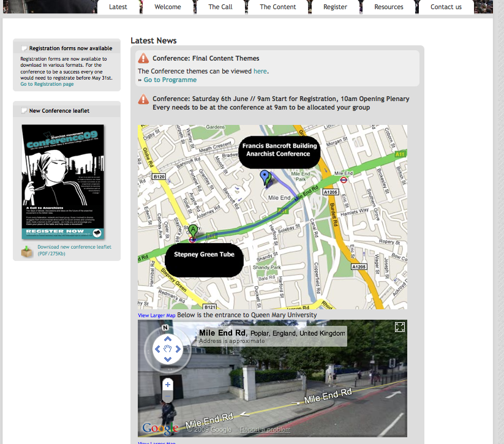Click Download new conference leaflet link

point(74,247)
